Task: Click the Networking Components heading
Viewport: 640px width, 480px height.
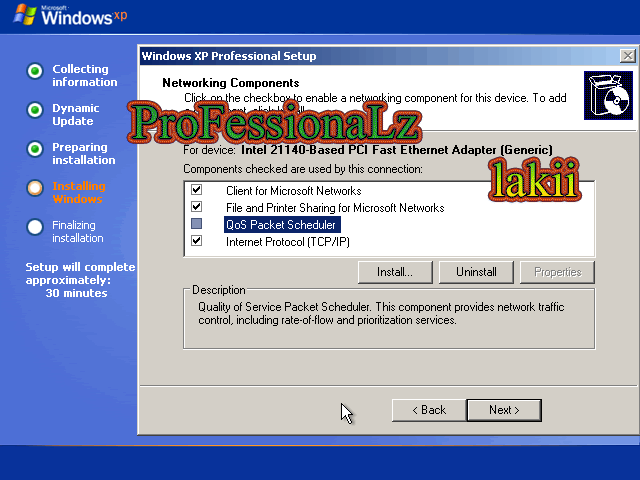Action: pos(231,83)
